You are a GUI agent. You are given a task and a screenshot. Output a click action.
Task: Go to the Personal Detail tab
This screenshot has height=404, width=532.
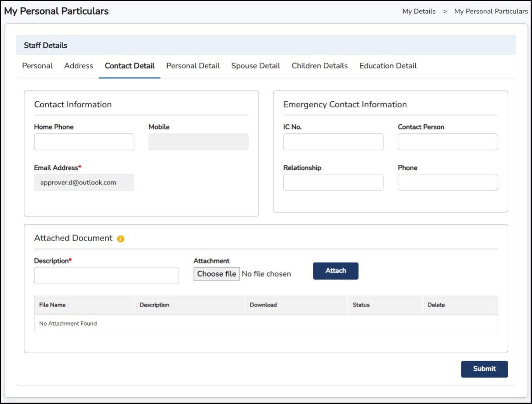coord(193,66)
